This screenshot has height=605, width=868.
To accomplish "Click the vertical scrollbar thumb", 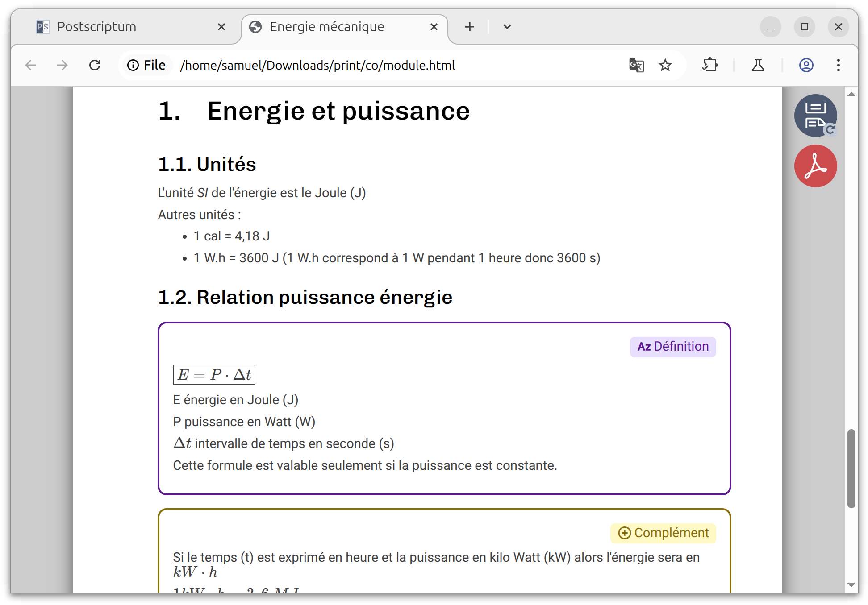I will pyautogui.click(x=851, y=468).
